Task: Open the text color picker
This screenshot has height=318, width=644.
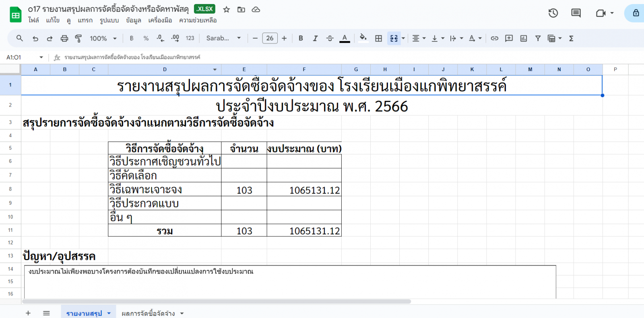Action: 345,38
